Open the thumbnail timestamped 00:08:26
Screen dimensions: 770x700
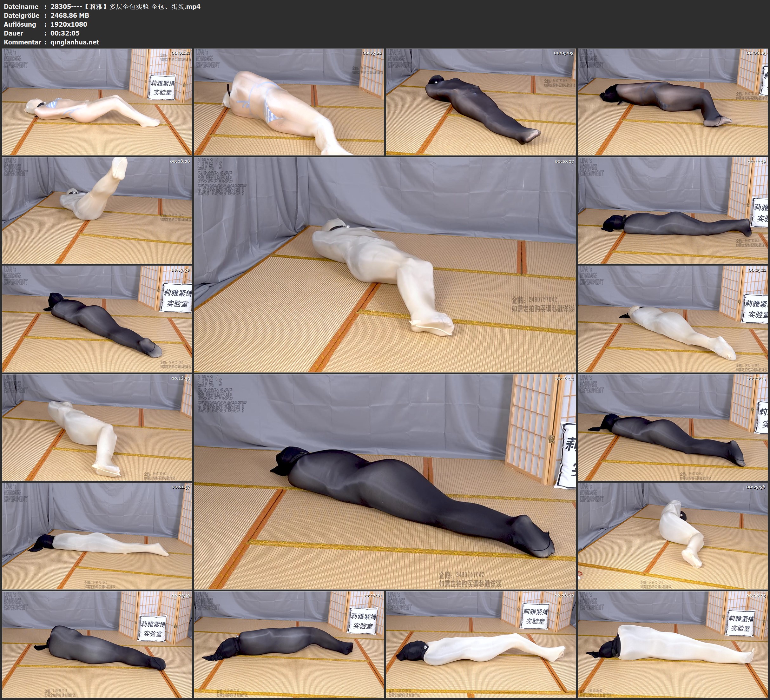(x=97, y=210)
